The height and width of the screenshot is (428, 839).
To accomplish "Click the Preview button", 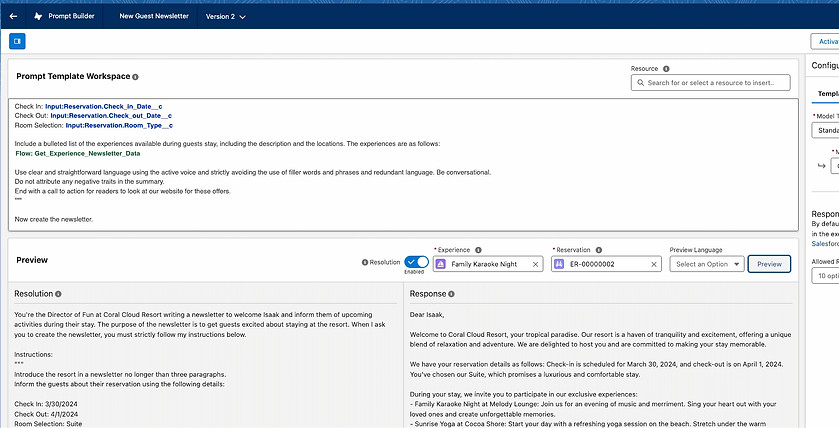I will (x=769, y=264).
